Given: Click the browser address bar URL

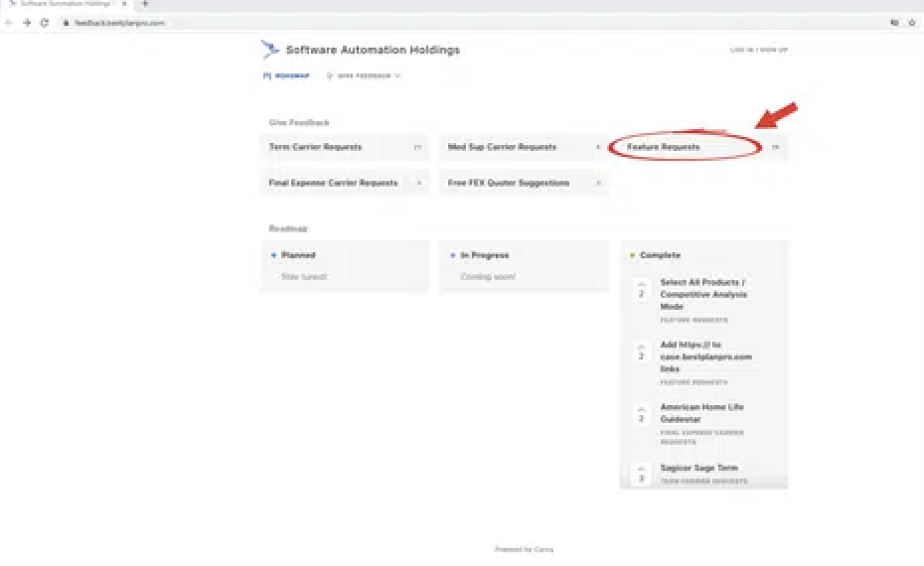Looking at the screenshot, I should click(x=120, y=22).
